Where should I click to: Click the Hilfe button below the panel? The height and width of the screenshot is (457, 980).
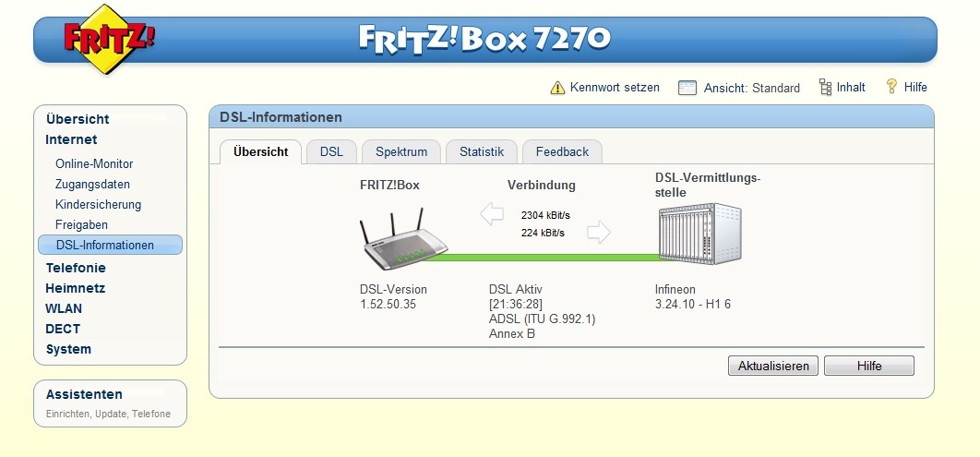(x=868, y=366)
